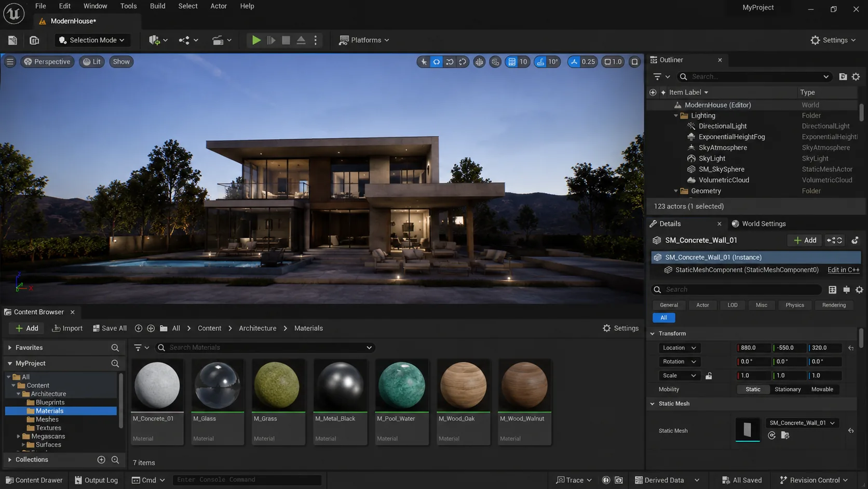This screenshot has width=868, height=489.
Task: Open Outliner settings gear icon
Action: (856, 76)
